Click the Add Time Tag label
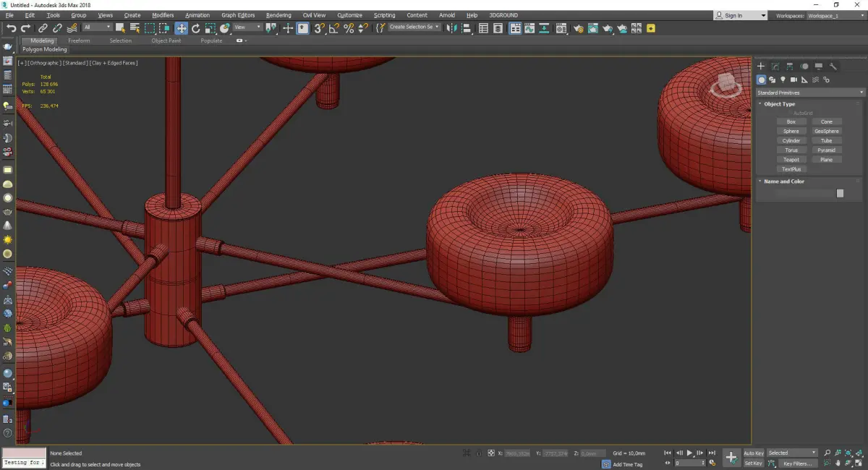The width and height of the screenshot is (868, 470). (x=627, y=464)
